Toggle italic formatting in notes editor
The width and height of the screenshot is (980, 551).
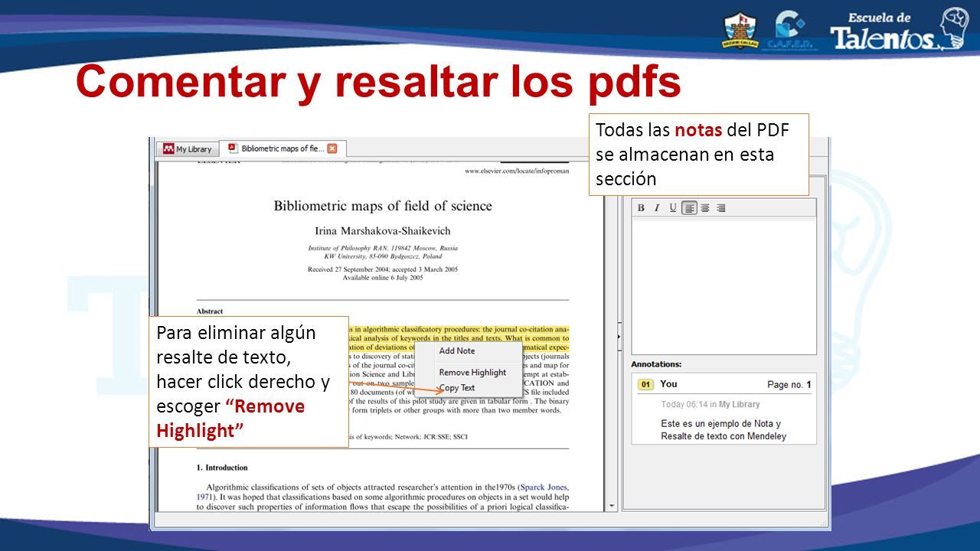click(x=657, y=208)
